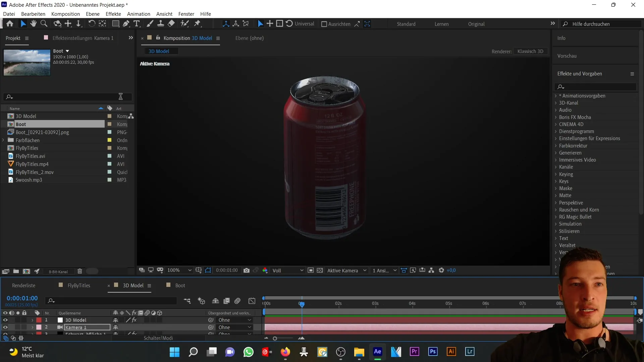
Task: Select the Clone Stamp tool
Action: (x=161, y=24)
